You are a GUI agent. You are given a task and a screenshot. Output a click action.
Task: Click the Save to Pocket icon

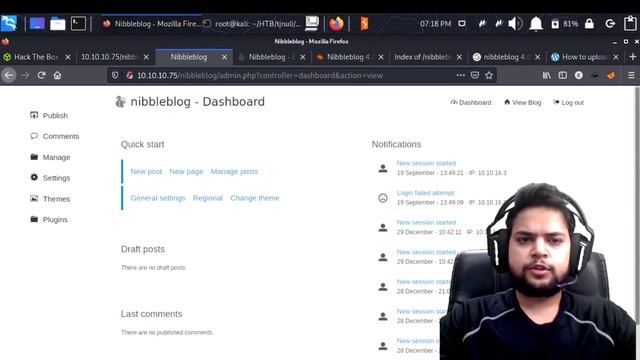point(475,76)
